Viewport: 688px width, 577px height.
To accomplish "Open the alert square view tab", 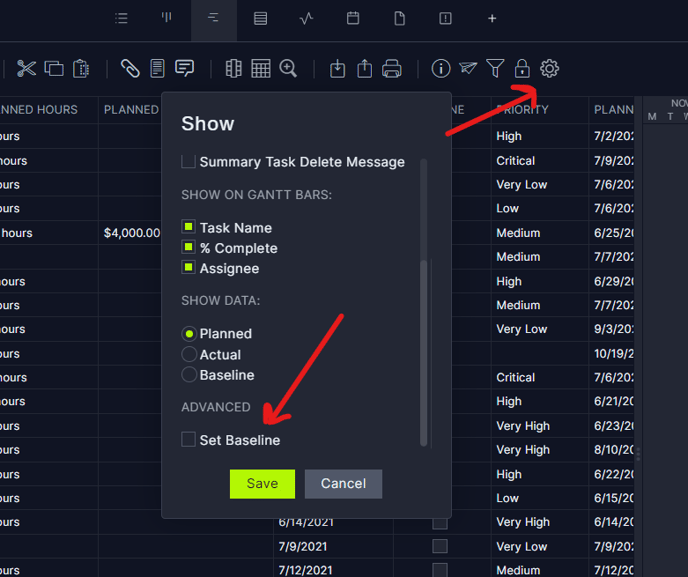I will (445, 18).
